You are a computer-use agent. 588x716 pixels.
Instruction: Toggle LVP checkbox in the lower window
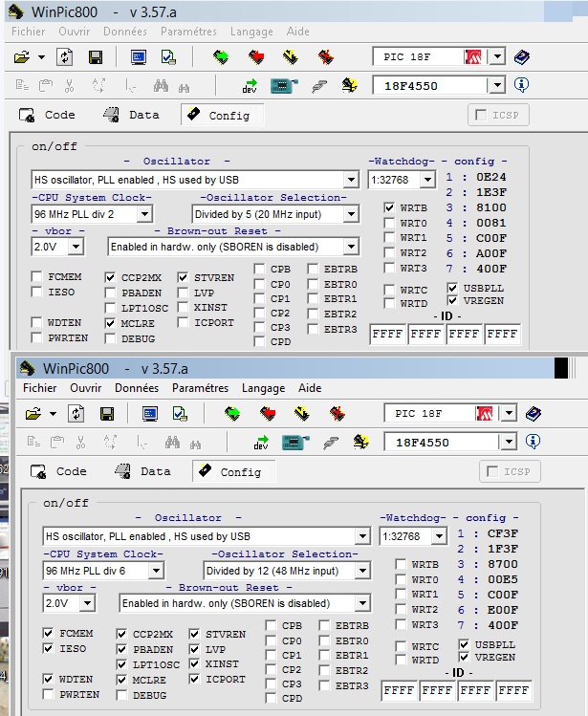tap(194, 649)
